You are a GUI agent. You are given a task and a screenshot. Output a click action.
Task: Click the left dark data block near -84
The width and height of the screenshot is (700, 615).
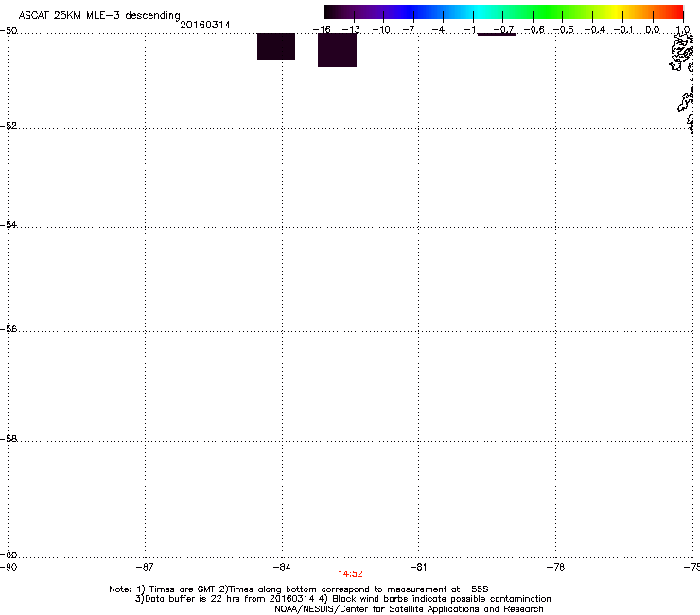(276, 46)
